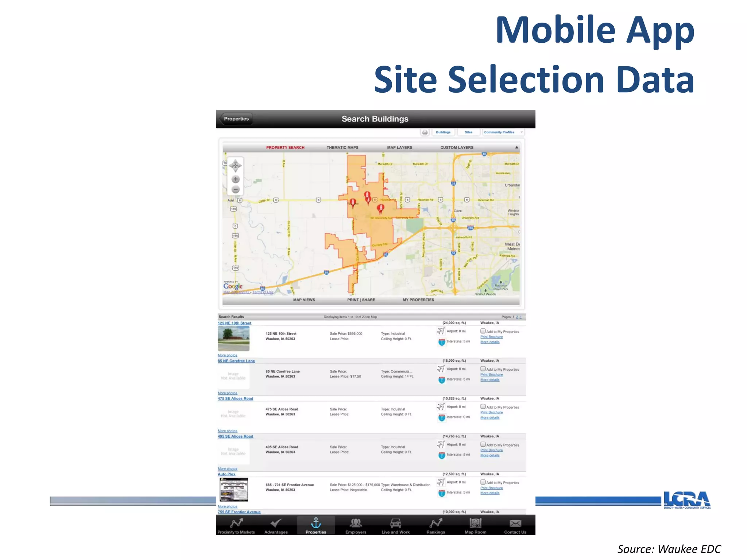Screen dimensions: 747x560
Task: Open the 125 NE 10th Street listing
Action: (x=235, y=323)
